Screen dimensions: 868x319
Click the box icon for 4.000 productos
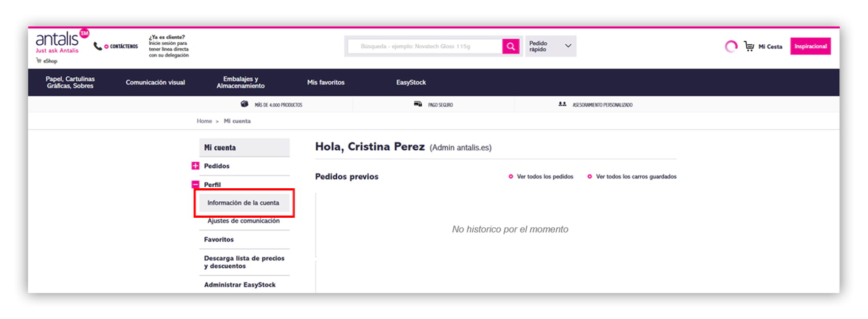coord(245,104)
